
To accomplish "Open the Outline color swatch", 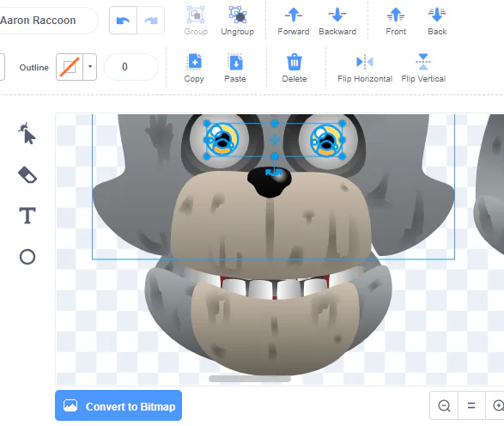I will click(70, 67).
